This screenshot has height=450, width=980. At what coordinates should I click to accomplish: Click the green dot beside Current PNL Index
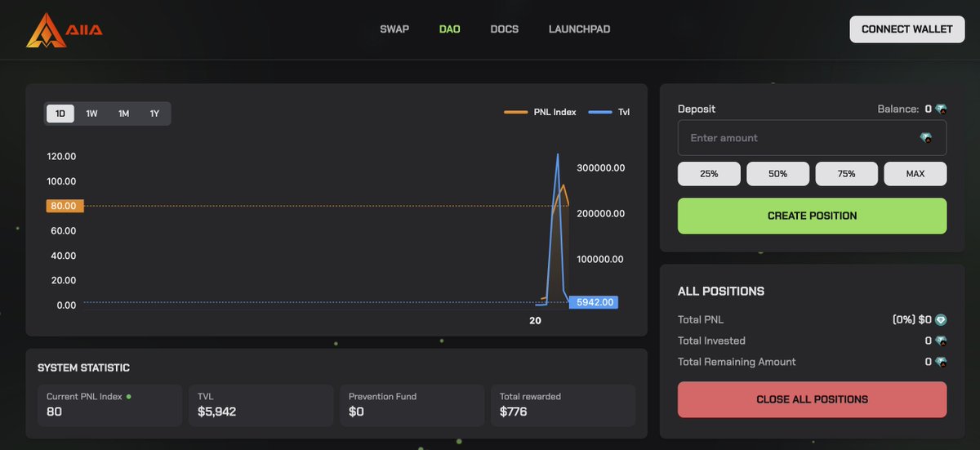(x=128, y=396)
